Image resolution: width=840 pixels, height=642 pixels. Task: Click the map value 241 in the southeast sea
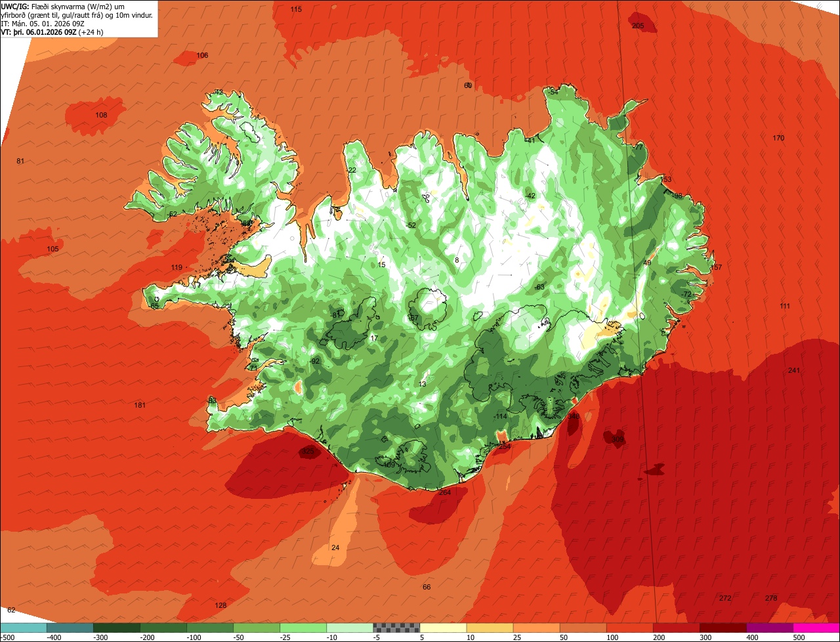[794, 370]
